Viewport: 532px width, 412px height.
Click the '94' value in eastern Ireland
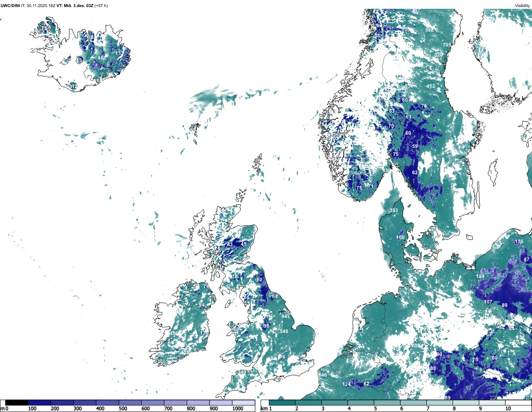[202, 306]
